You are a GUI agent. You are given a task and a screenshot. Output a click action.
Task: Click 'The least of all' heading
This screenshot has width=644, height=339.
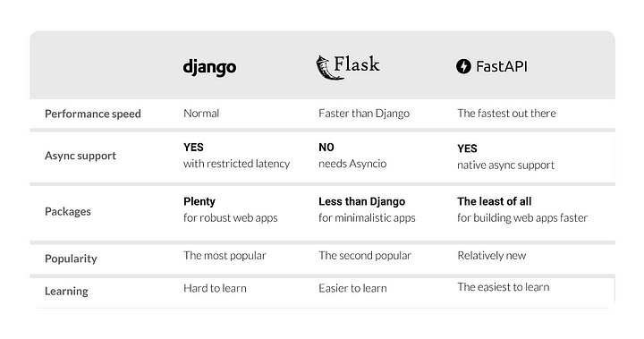point(495,201)
